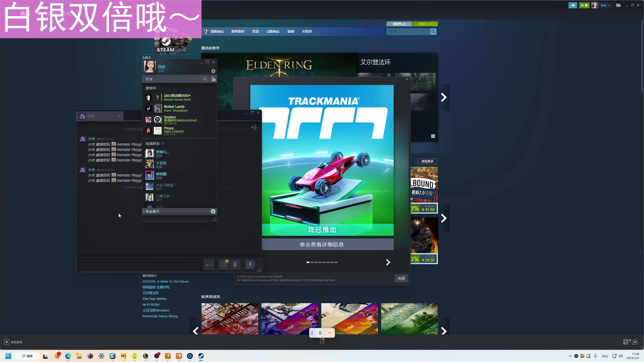Open the 39 unread messages inbox
Screen dimensions: 644x362
pyautogui.click(x=584, y=5)
